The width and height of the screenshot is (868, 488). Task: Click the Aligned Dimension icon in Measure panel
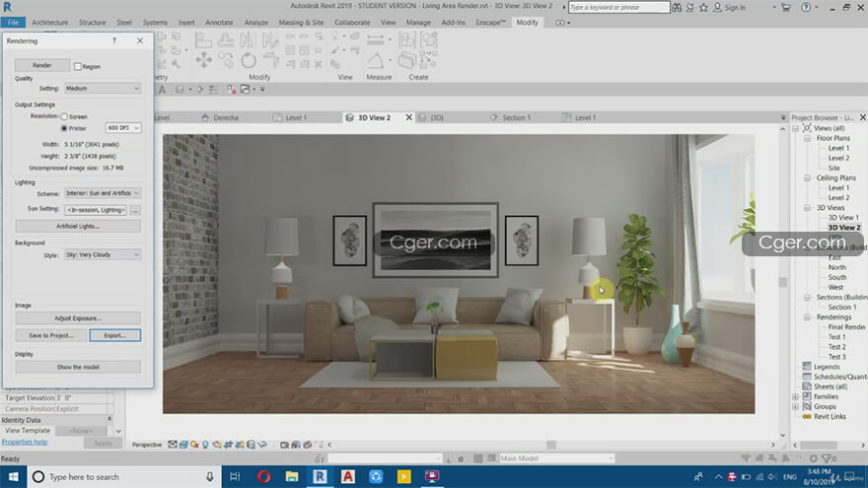(x=375, y=39)
